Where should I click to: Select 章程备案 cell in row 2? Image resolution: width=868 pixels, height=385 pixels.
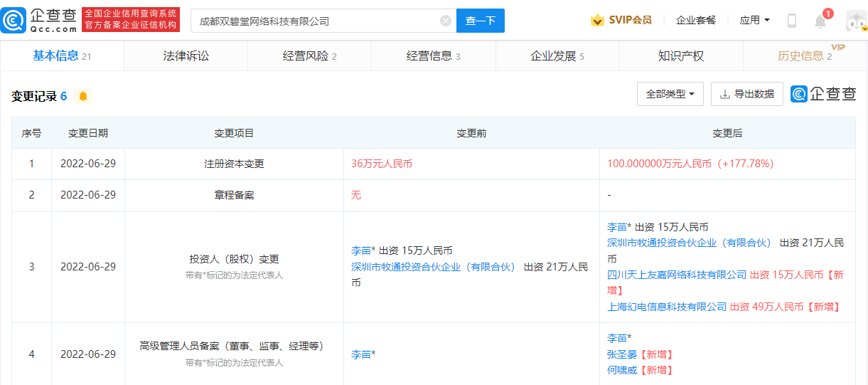tap(234, 195)
